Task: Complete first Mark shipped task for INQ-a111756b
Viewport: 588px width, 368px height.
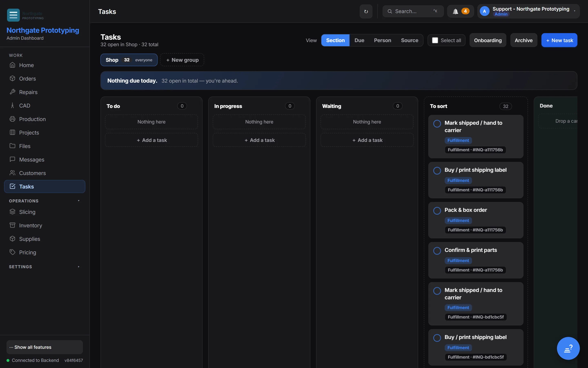Action: tap(437, 124)
